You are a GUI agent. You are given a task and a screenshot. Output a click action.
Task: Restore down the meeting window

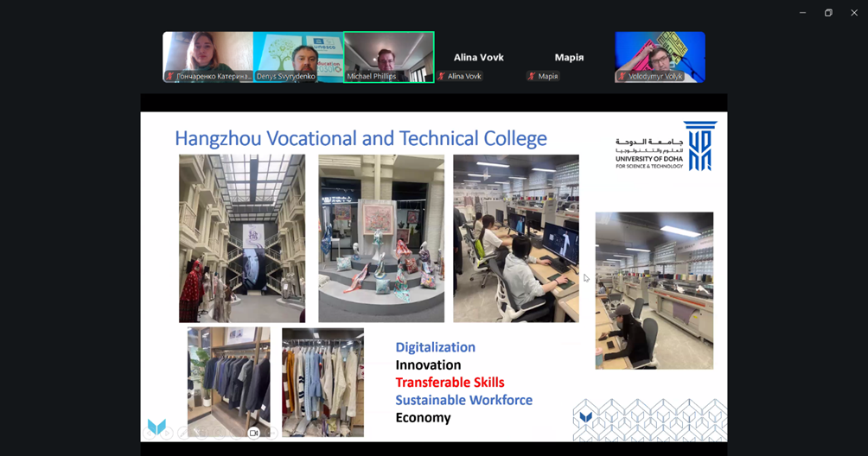point(828,13)
